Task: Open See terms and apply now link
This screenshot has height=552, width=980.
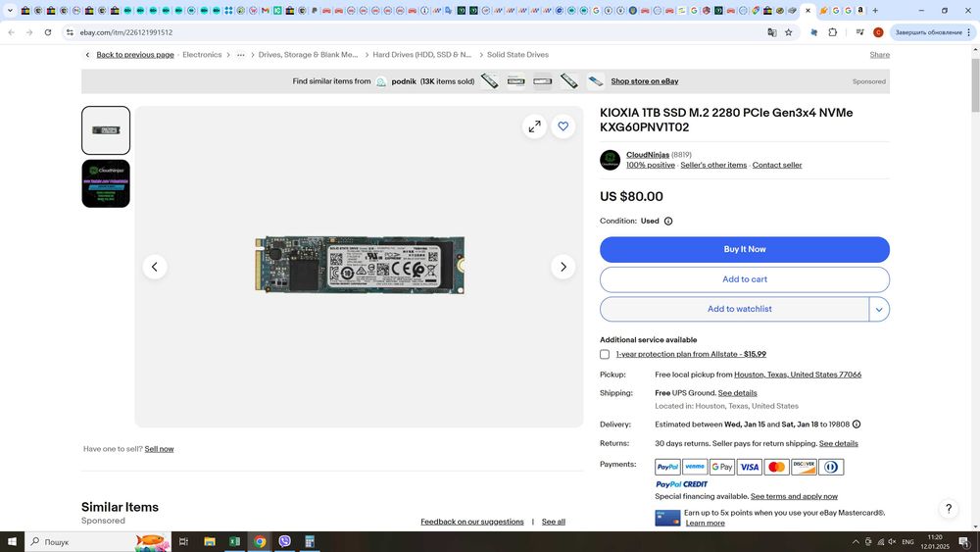Action: (x=794, y=497)
